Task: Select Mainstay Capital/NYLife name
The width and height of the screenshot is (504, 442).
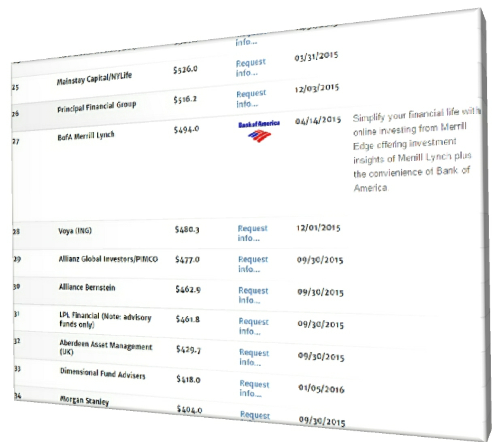Action: coord(94,79)
